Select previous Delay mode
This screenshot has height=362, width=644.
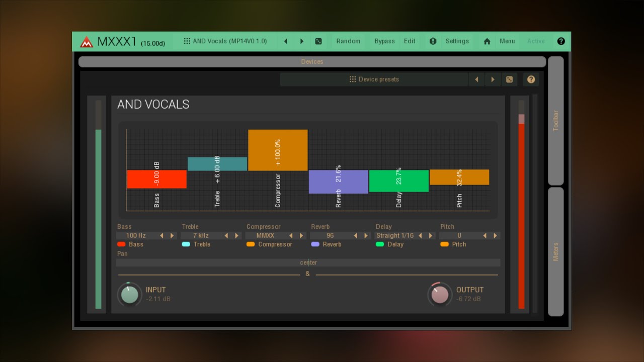tap(420, 235)
